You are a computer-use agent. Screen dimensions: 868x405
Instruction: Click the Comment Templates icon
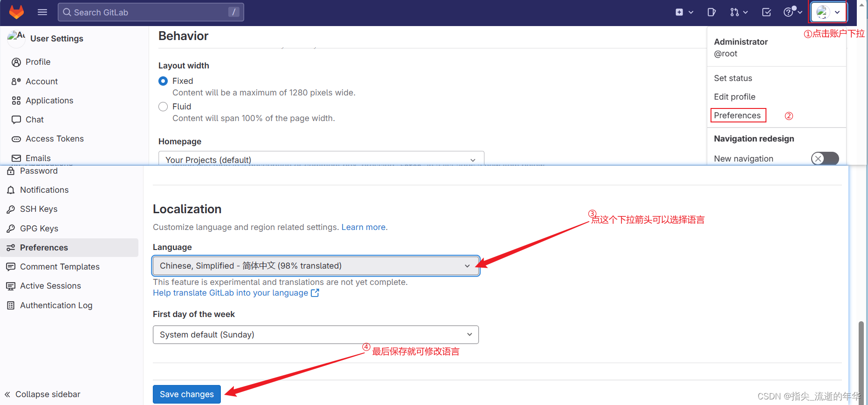tap(11, 267)
